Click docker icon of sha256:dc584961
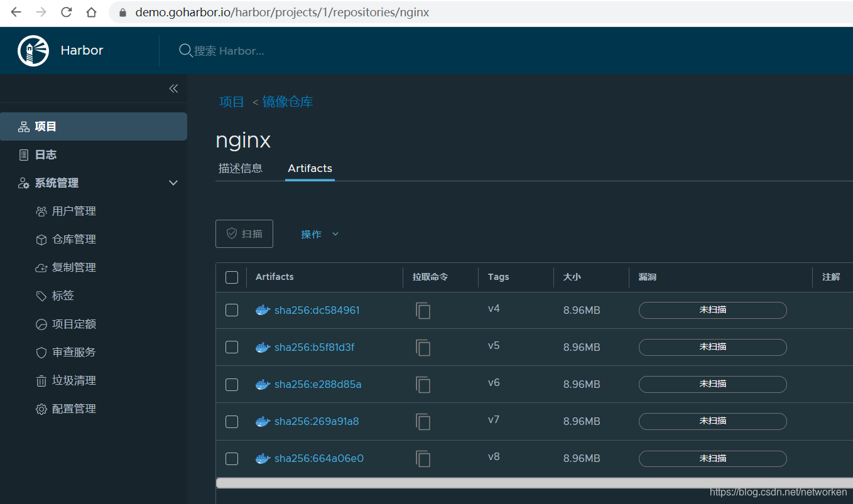This screenshot has width=853, height=504. point(263,310)
